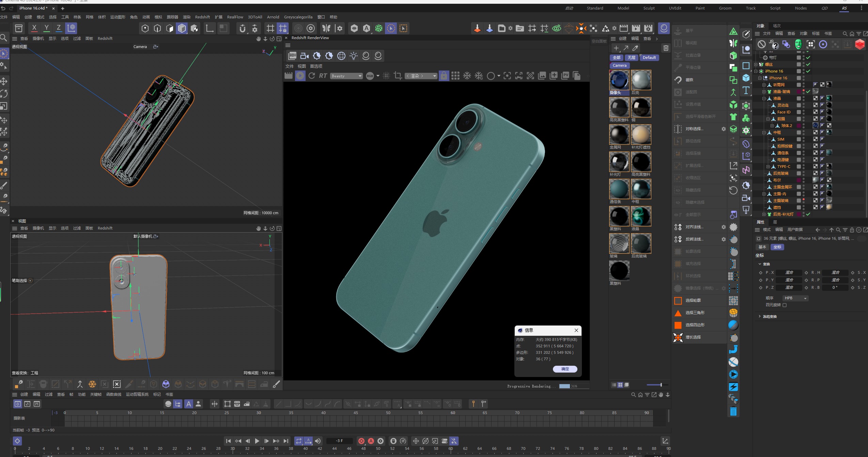Expand the TYPE-C tree node
Screen dimensions: 868x457
[768, 167]
